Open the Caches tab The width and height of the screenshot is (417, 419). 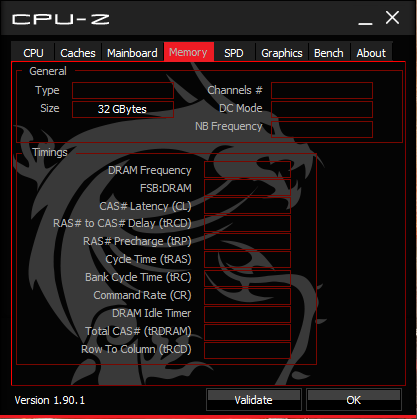78,52
